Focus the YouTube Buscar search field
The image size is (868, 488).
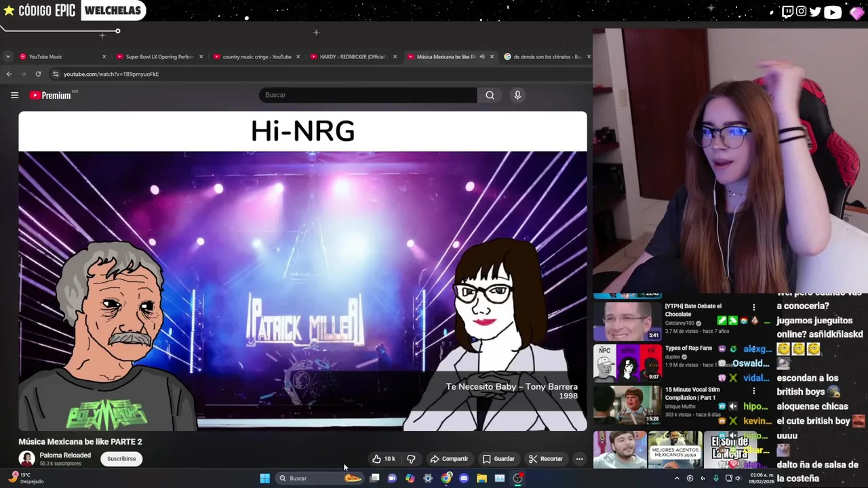click(368, 95)
